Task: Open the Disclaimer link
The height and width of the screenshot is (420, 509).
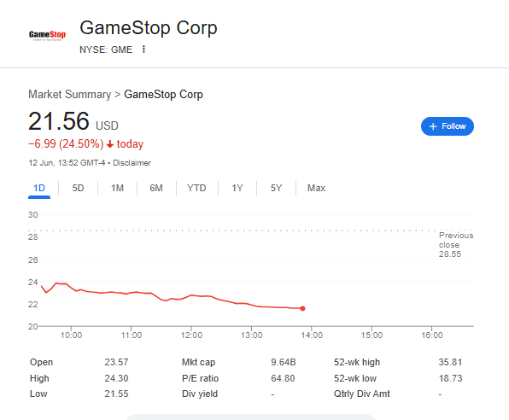Action: tap(132, 162)
